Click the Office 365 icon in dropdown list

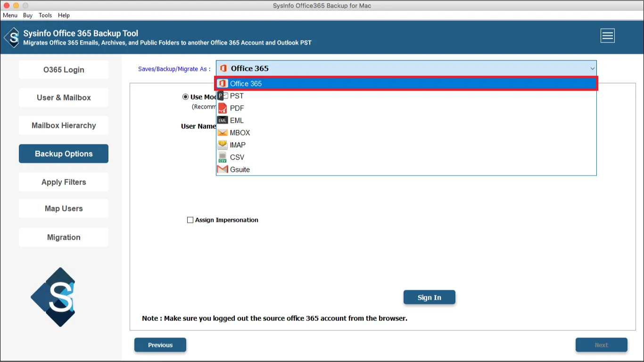point(223,84)
